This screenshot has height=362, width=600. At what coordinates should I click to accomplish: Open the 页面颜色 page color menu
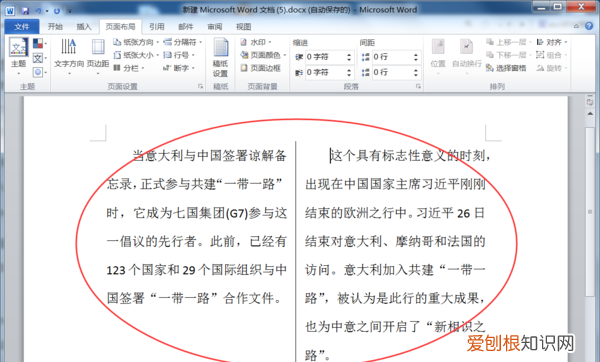tap(263, 55)
